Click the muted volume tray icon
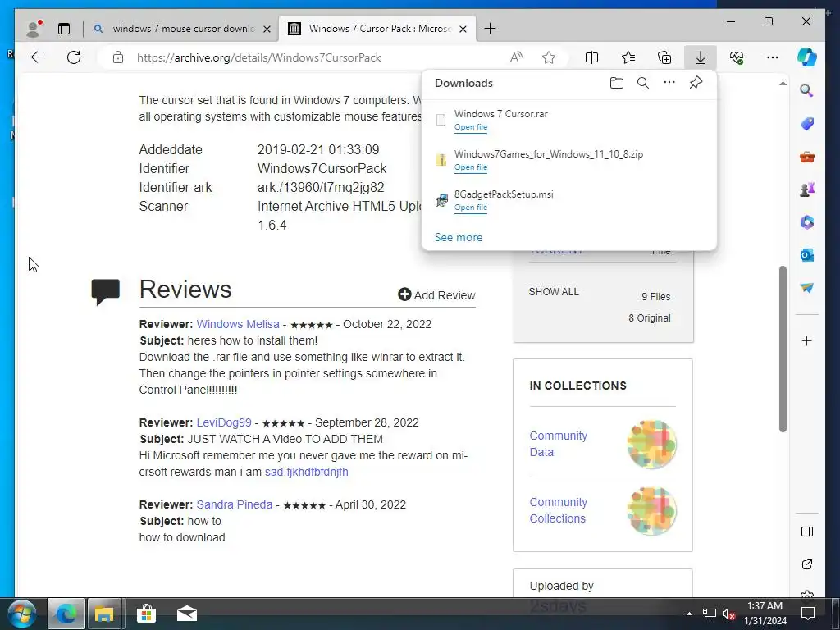The width and height of the screenshot is (840, 630). (728, 614)
